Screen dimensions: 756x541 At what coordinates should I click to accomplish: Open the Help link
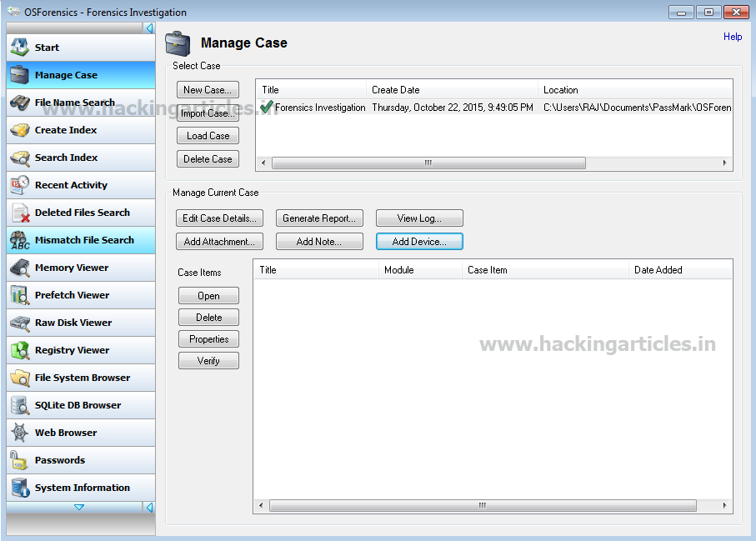click(x=733, y=37)
